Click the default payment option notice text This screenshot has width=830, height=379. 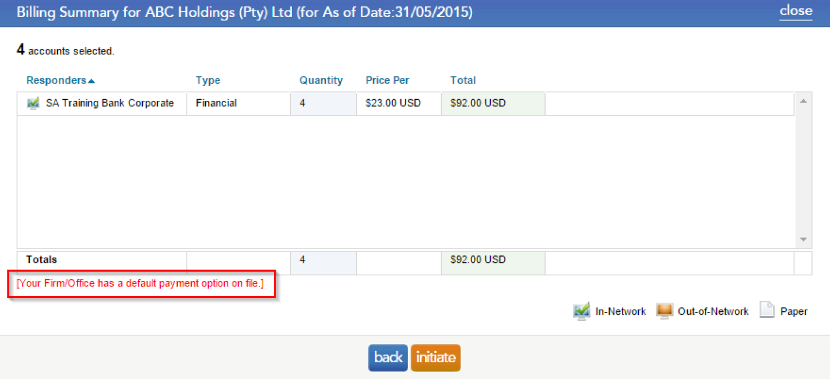click(x=140, y=284)
